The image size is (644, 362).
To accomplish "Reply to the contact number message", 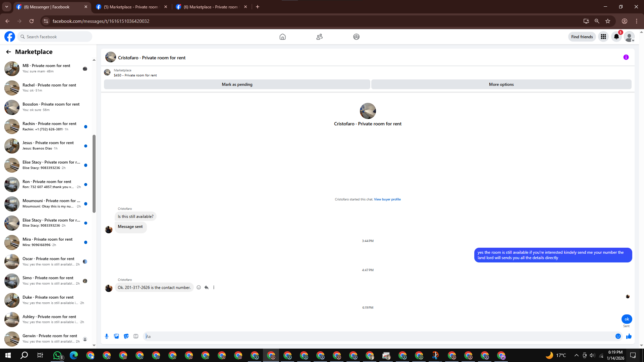I will pos(206,287).
